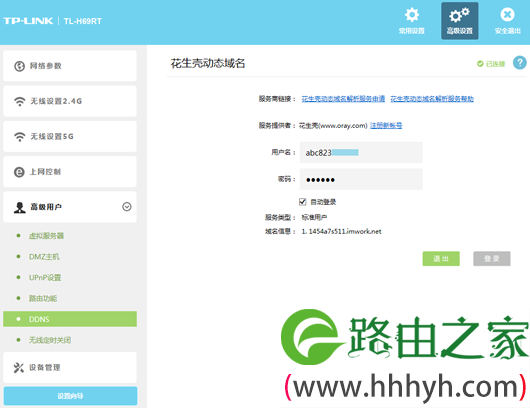Click the wifi icon for 无线设置2.4G

point(20,101)
